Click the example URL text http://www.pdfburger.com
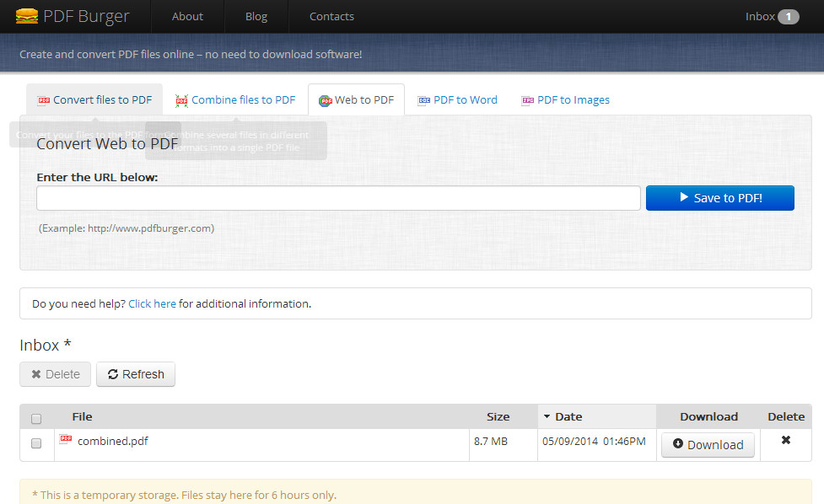The height and width of the screenshot is (504, 824). (150, 228)
